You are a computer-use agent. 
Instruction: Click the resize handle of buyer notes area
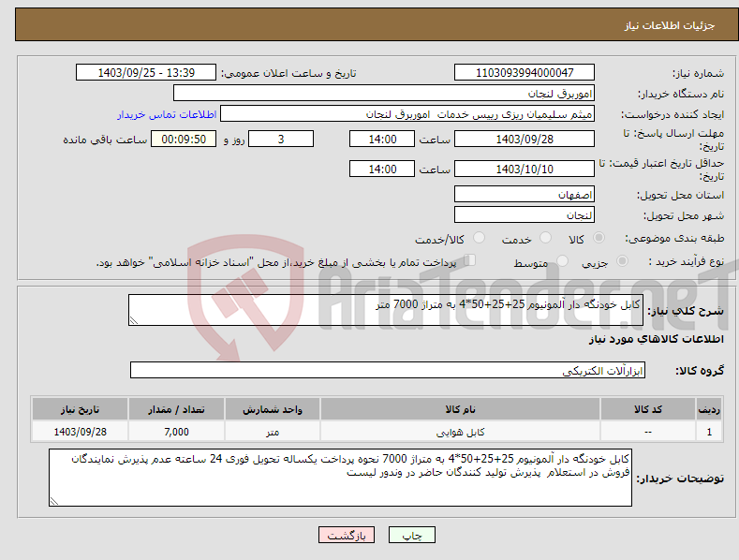click(54, 501)
